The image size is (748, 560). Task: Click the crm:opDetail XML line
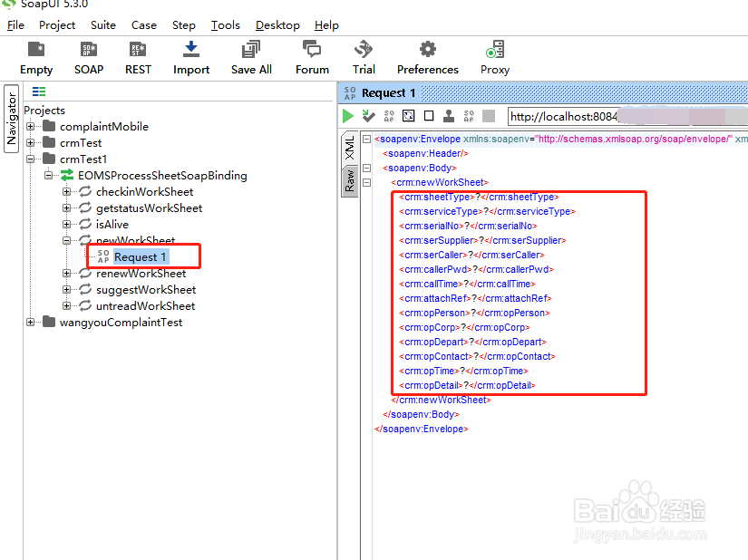pos(467,385)
